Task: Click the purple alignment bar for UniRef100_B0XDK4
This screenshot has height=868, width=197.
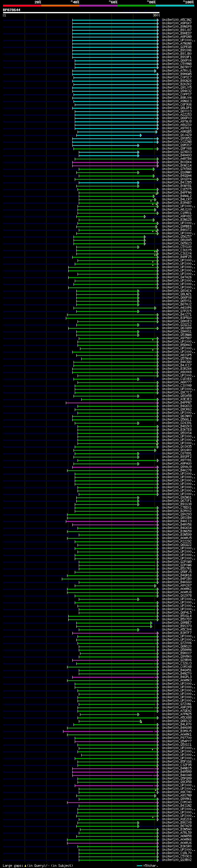Action: (x=115, y=162)
